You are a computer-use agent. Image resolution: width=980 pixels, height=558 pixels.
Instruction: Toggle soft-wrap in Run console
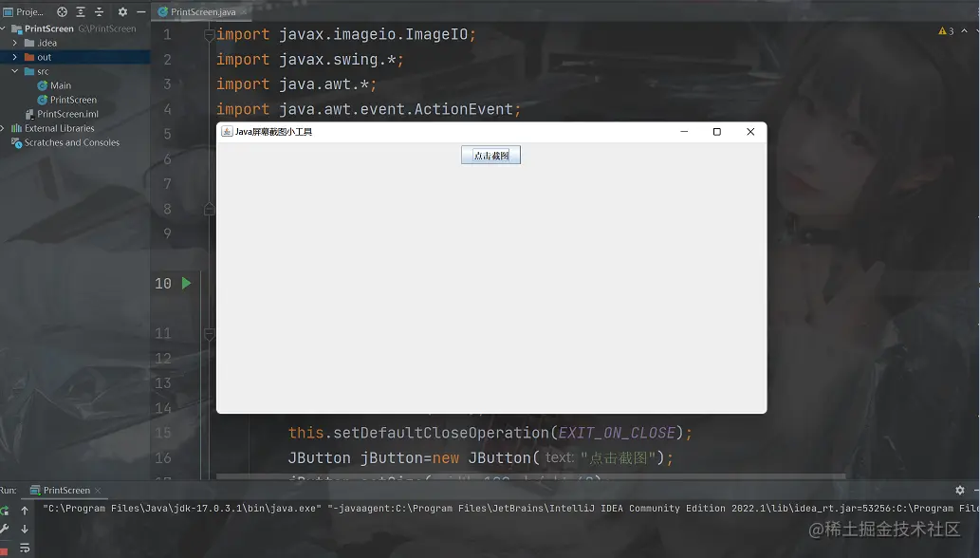pyautogui.click(x=25, y=548)
